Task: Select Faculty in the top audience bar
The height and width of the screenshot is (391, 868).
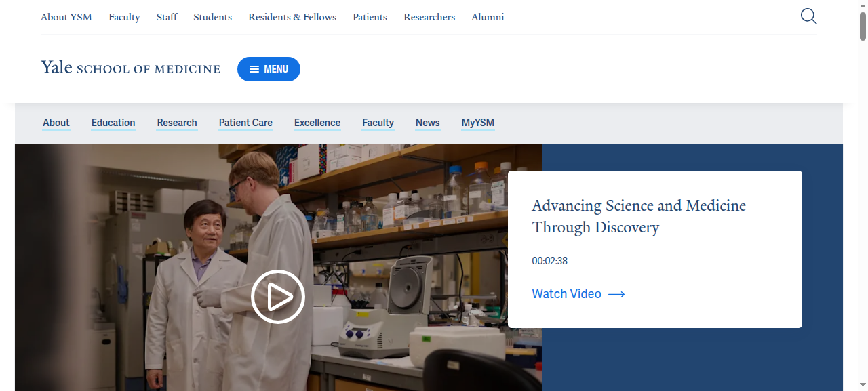Action: pos(124,17)
